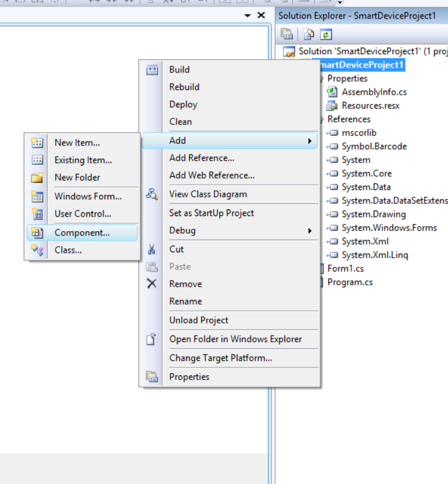448x484 pixels.
Task: Choose Open Folder in Windows Explorer
Action: 229,339
